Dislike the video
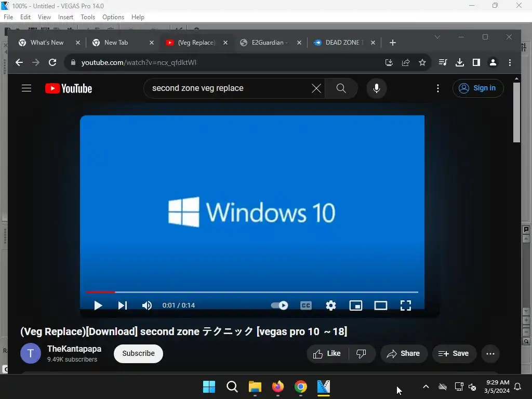This screenshot has width=532, height=399. point(362,353)
